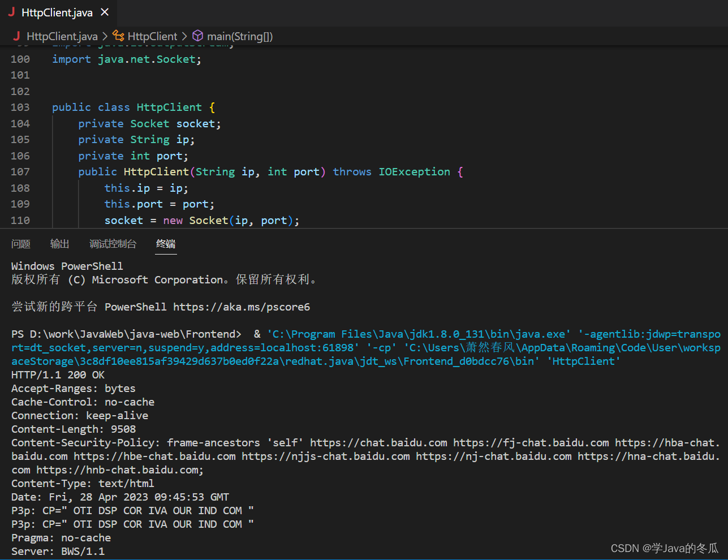
Task: Click the class symbol icon beside HttpClient breadcrumb
Action: [118, 36]
